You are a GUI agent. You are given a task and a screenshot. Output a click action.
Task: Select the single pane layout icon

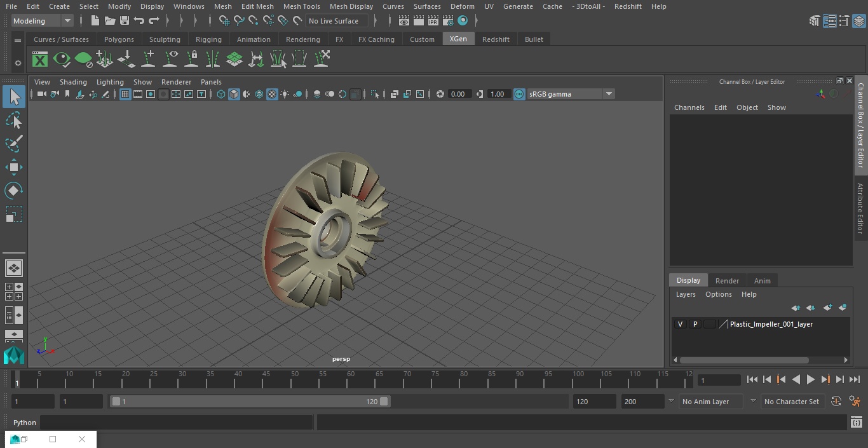(x=13, y=268)
